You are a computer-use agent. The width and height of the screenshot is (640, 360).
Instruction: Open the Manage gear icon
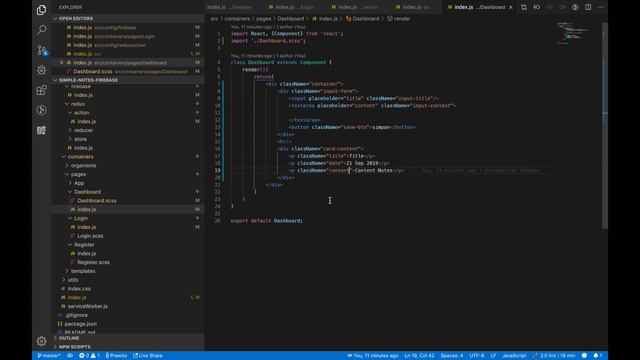41,341
